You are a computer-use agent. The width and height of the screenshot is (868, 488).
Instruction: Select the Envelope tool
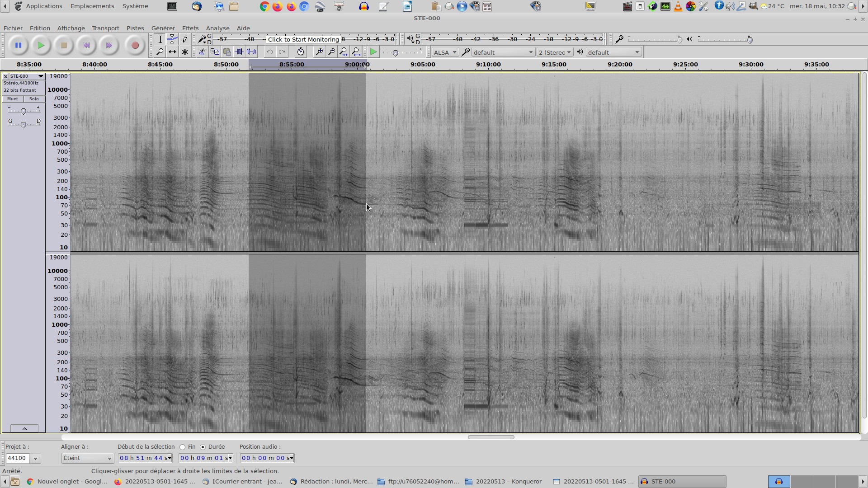[172, 39]
